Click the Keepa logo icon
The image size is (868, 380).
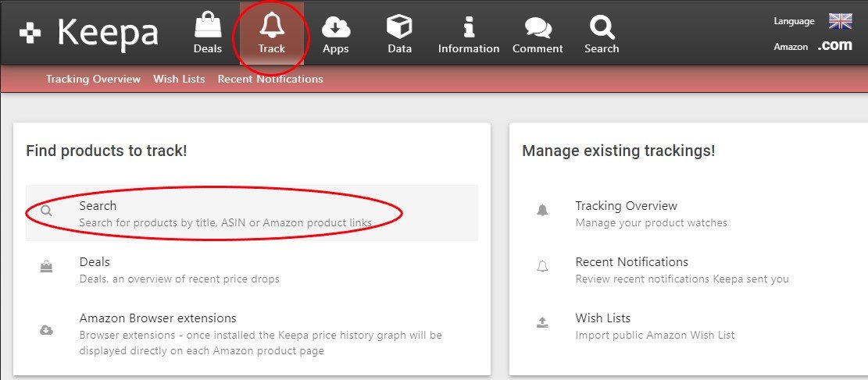(x=30, y=34)
